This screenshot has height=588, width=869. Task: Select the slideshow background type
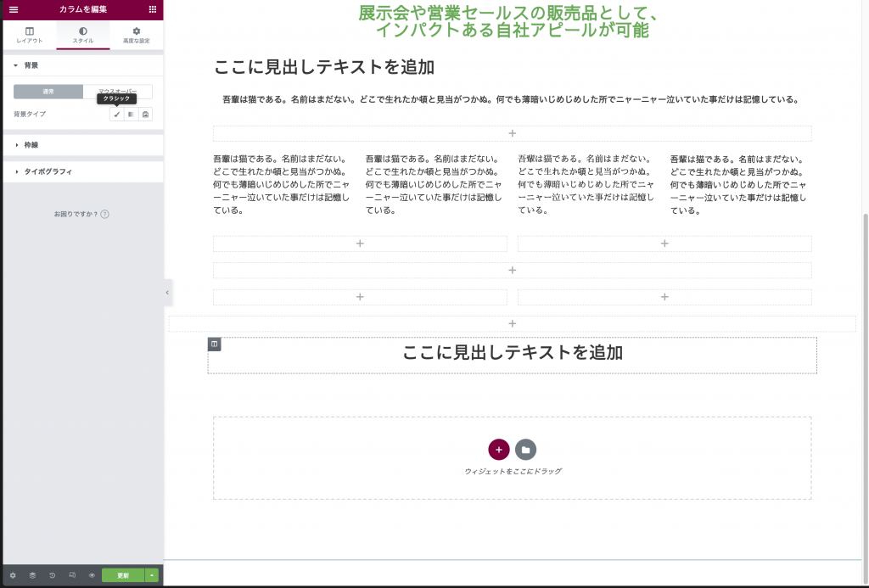pyautogui.click(x=145, y=114)
